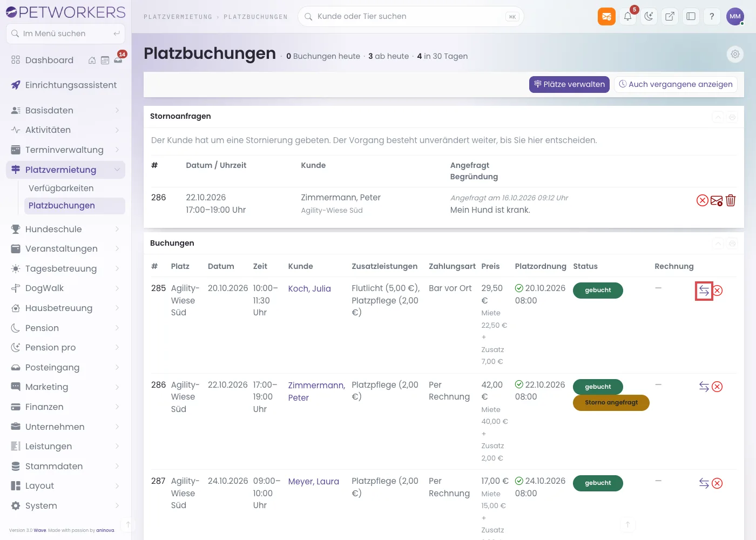Open the orange mail messages icon
The image size is (756, 540).
coord(606,16)
